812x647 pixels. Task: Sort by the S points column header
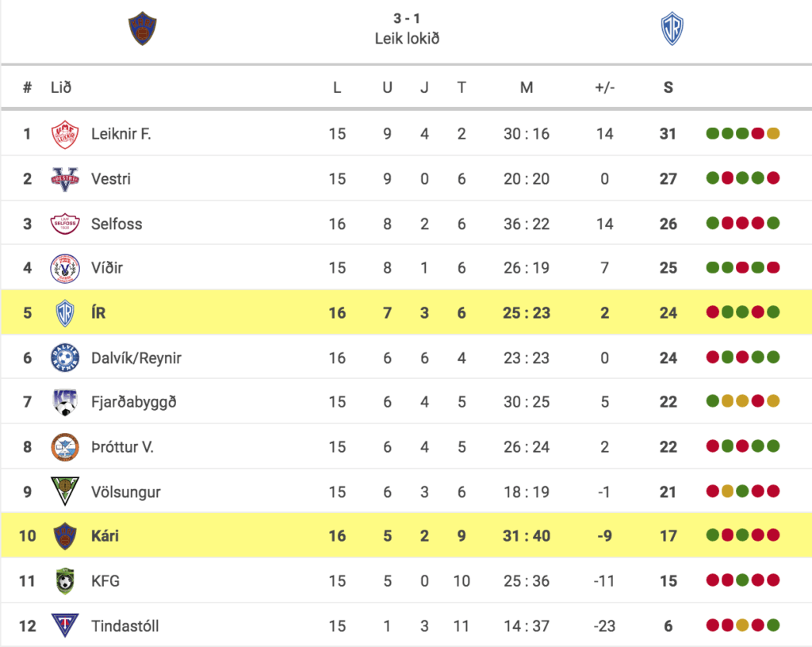(668, 87)
